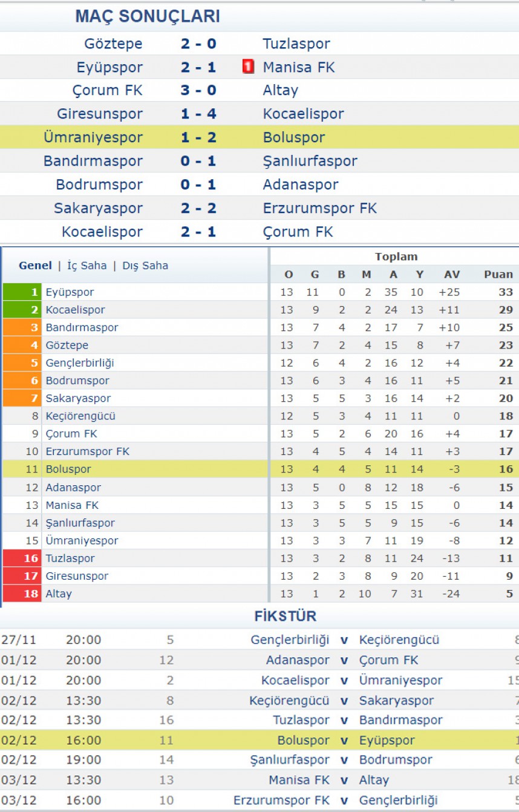Open the Manisa FK v Altay fixture
Viewport: 519px width, 812px height.
(259, 780)
